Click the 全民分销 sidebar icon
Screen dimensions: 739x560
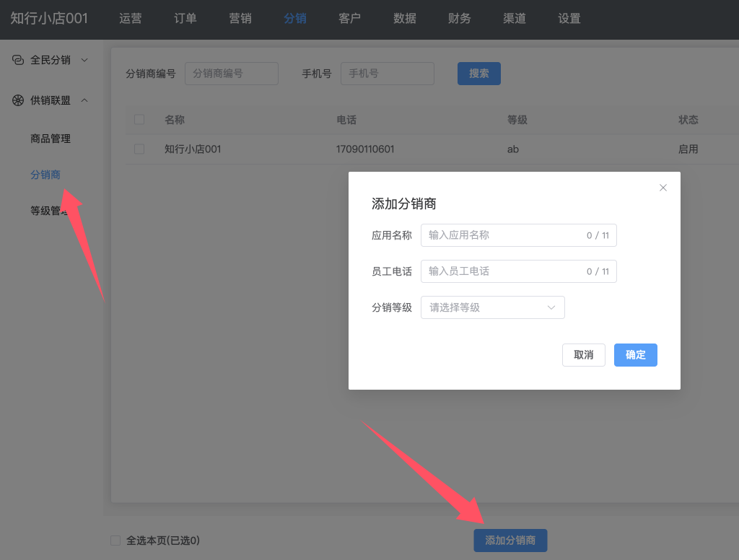coord(18,60)
